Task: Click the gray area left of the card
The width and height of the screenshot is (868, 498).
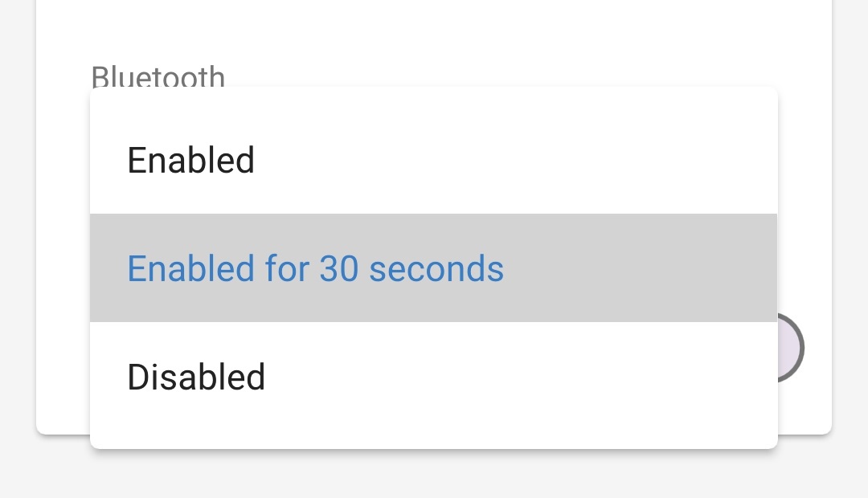Action: point(16,241)
